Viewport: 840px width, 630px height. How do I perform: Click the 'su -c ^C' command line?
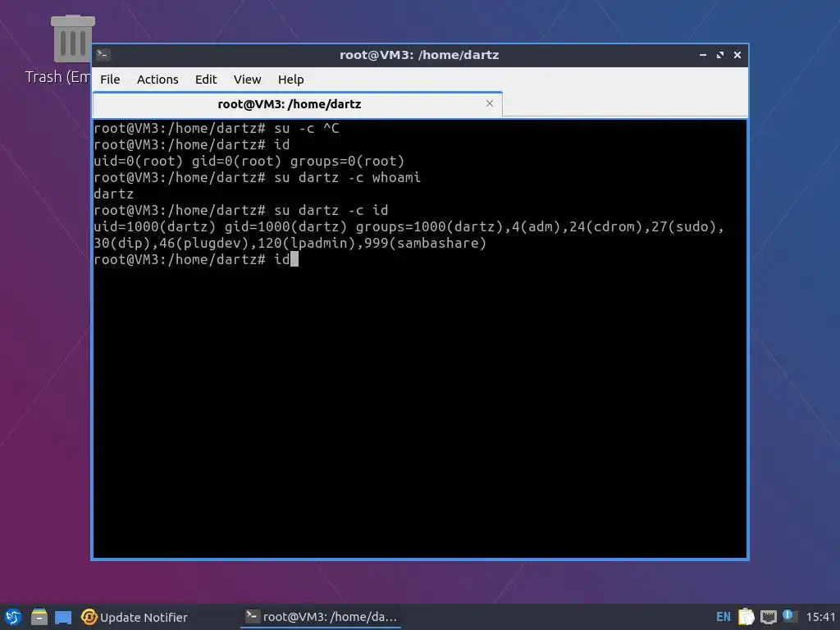click(217, 128)
